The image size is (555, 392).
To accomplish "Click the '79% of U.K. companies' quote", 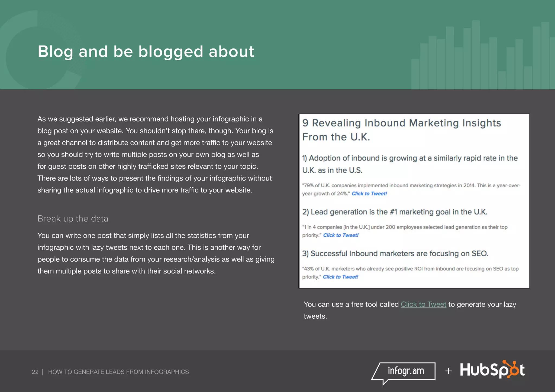I will 411,190.
